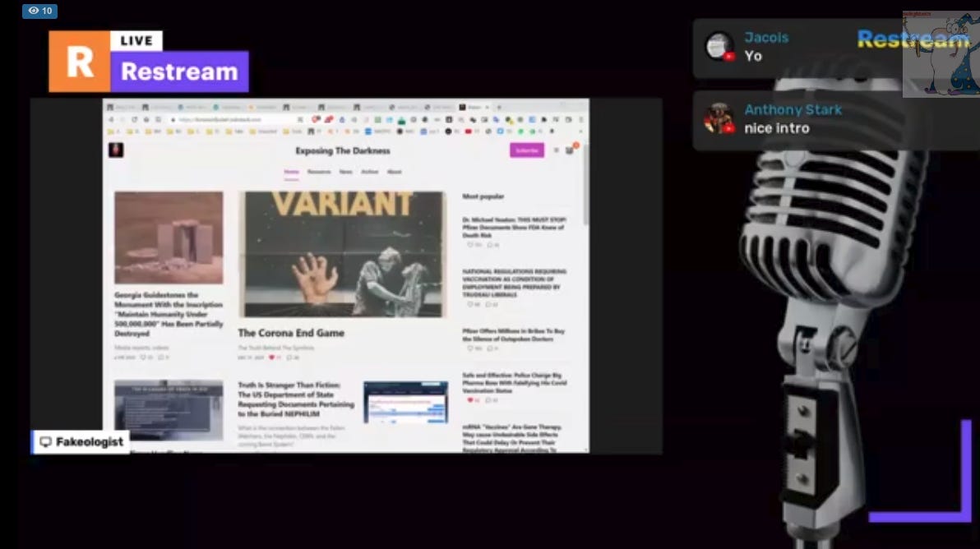This screenshot has width=980, height=549.
Task: Like The Corona End Game with heart icon
Action: [272, 358]
